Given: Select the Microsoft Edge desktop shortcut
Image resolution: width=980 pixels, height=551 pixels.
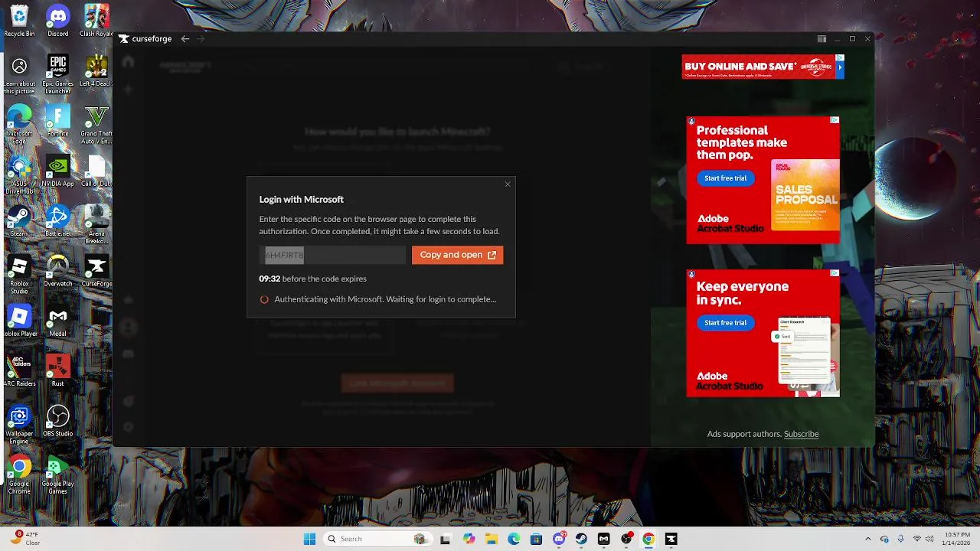Looking at the screenshot, I should point(19,124).
